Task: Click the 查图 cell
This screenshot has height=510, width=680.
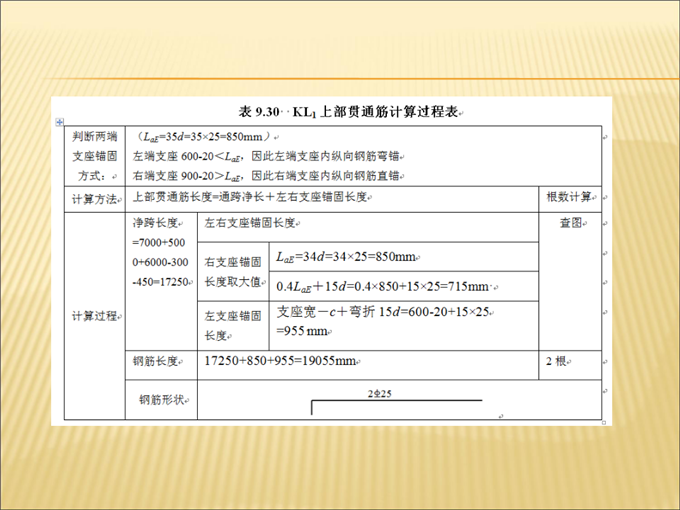Action: [x=571, y=224]
